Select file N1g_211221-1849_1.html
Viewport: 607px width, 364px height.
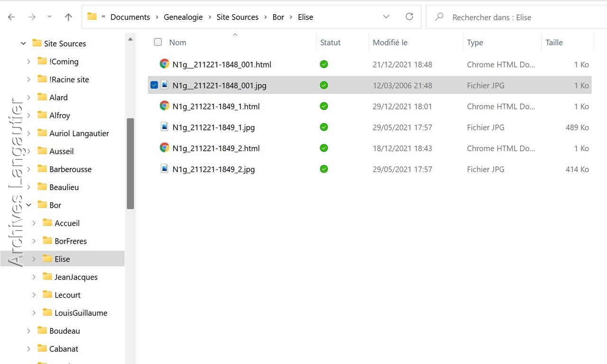pos(216,107)
